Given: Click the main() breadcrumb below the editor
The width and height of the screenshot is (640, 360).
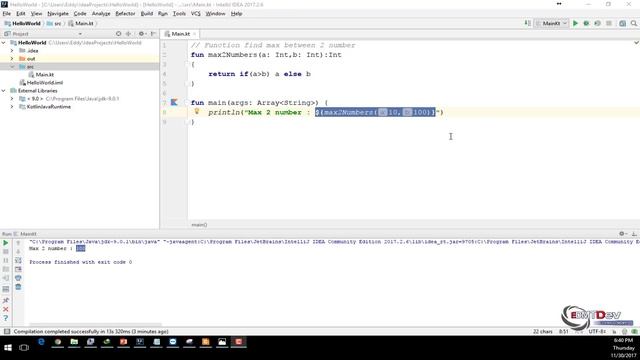Looking at the screenshot, I should tap(199, 224).
